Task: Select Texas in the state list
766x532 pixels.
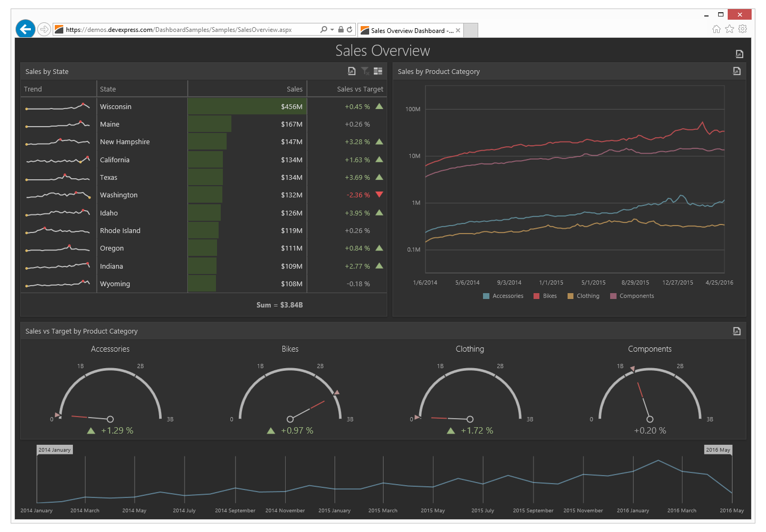Action: pyautogui.click(x=204, y=178)
